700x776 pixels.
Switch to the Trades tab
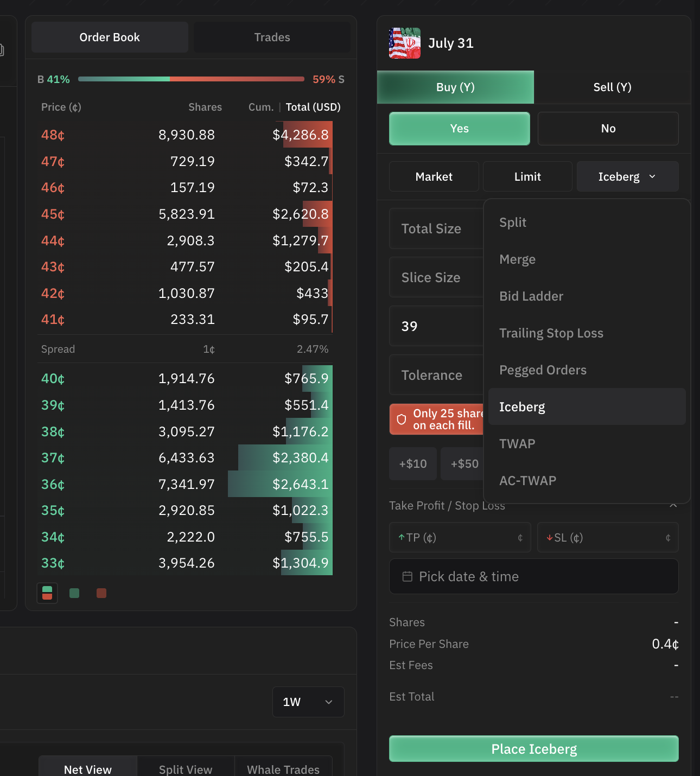(272, 37)
